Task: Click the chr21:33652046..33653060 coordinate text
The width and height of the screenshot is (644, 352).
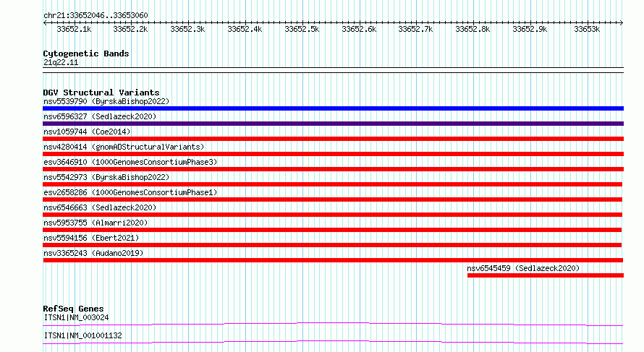Action: click(96, 15)
